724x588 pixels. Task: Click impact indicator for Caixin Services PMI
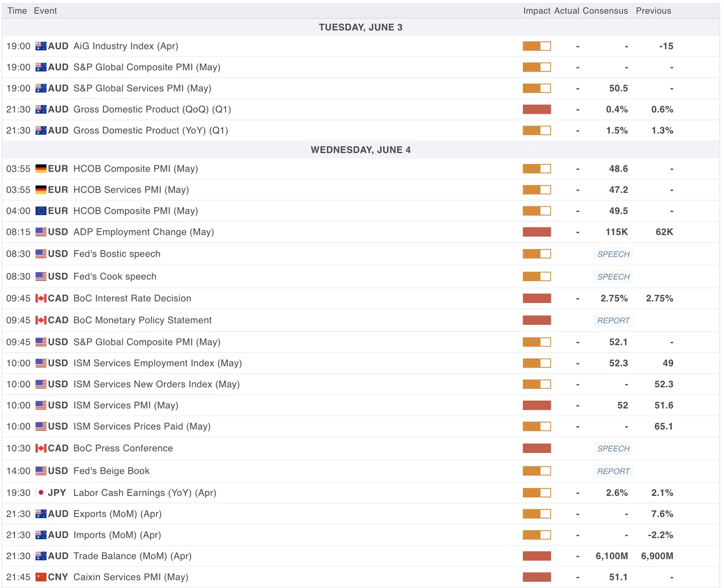pyautogui.click(x=537, y=577)
